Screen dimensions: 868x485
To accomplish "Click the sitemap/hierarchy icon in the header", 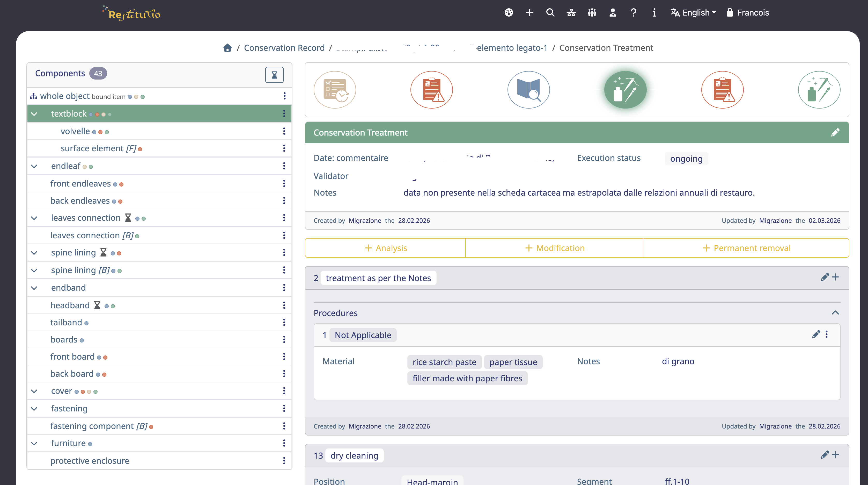I will click(x=571, y=12).
